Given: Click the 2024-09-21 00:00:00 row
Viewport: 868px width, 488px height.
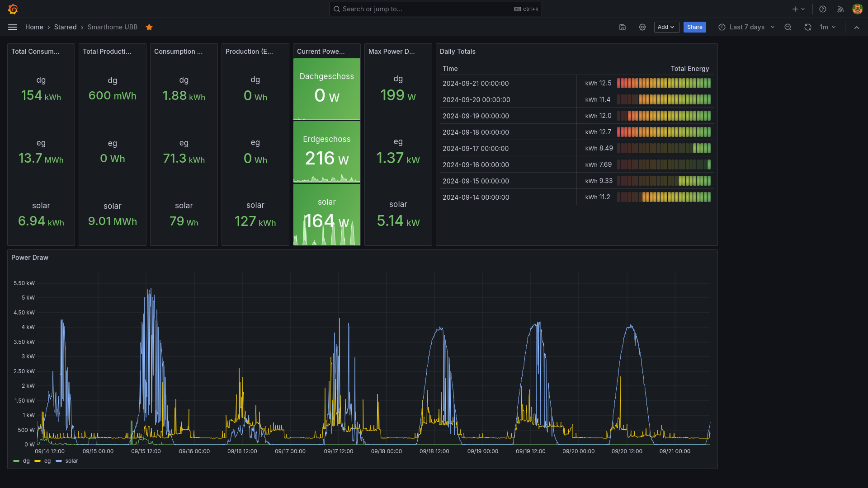Looking at the screenshot, I should click(576, 83).
